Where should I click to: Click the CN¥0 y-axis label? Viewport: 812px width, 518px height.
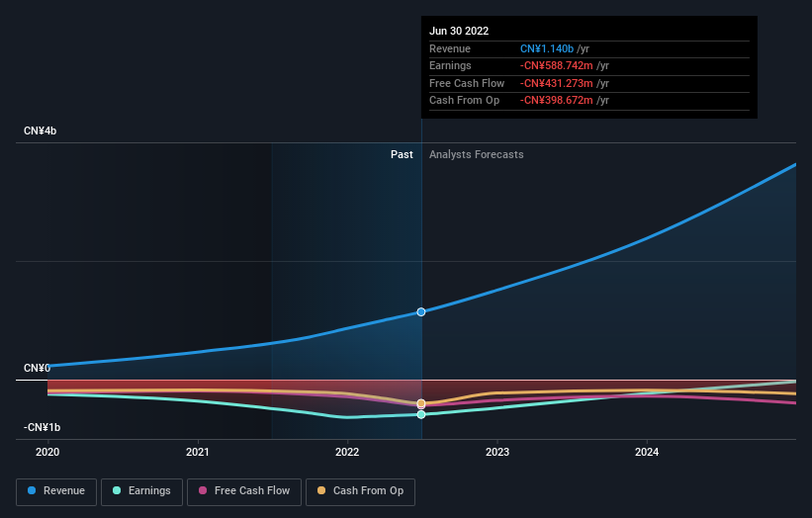coord(37,368)
